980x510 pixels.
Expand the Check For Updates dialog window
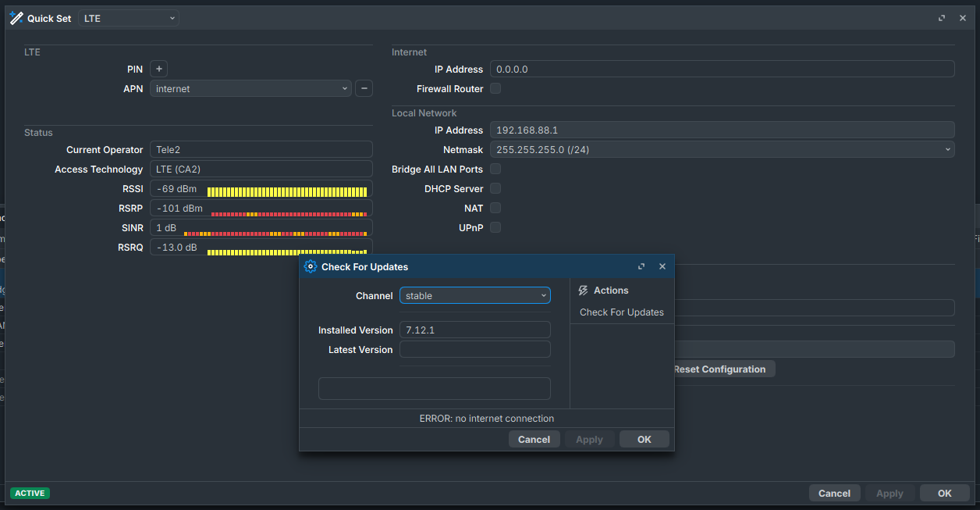coord(641,267)
